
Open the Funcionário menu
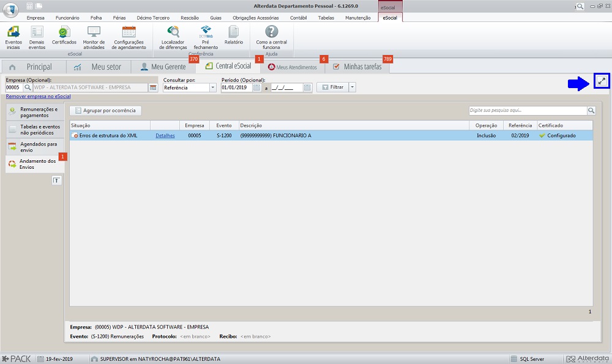tap(67, 18)
